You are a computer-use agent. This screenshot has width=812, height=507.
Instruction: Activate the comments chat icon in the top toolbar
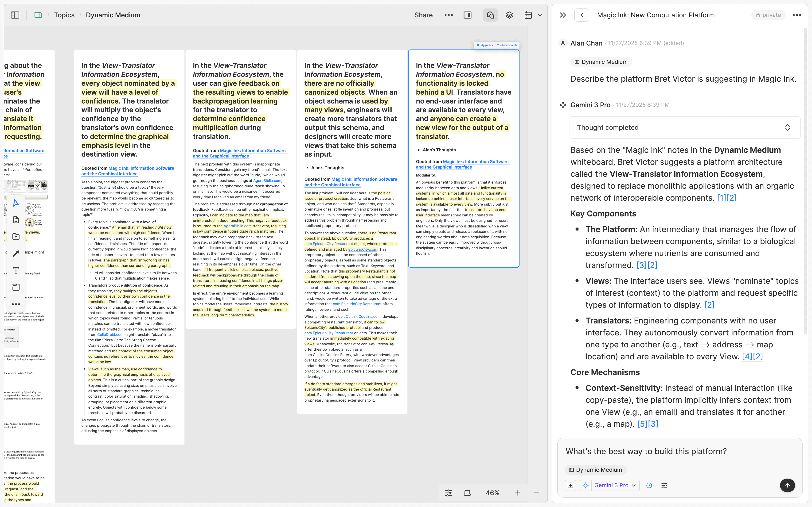click(x=490, y=15)
